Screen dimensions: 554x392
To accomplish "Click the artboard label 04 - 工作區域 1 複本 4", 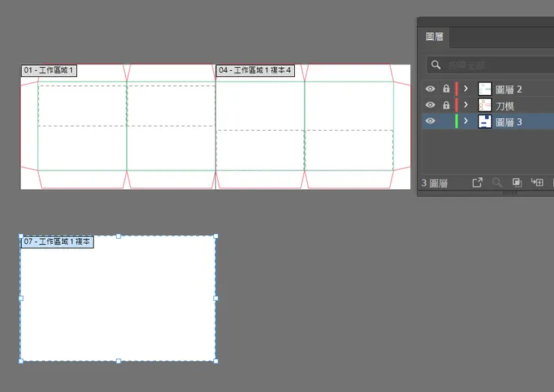I will point(255,70).
